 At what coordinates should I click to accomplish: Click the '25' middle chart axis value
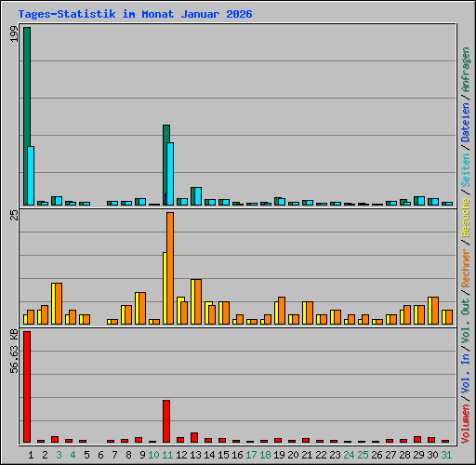coord(14,215)
